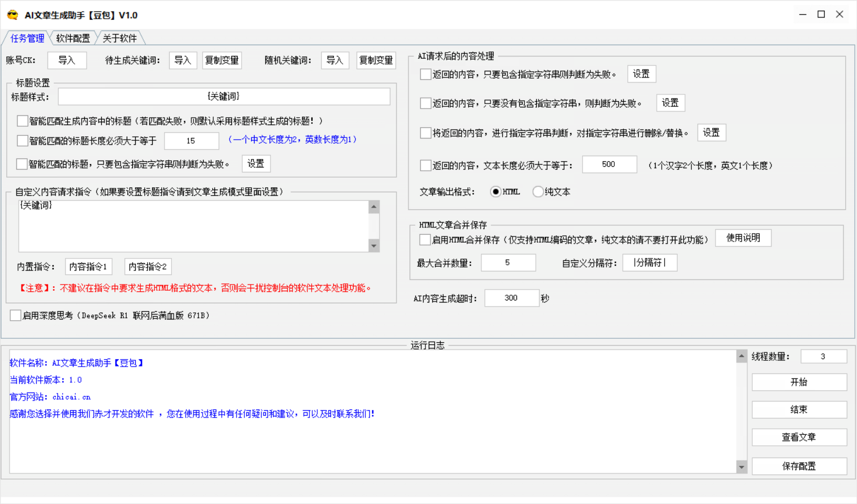Screen dimensions: 857x504
Task: Click the title length field showing 15
Action: pos(191,141)
